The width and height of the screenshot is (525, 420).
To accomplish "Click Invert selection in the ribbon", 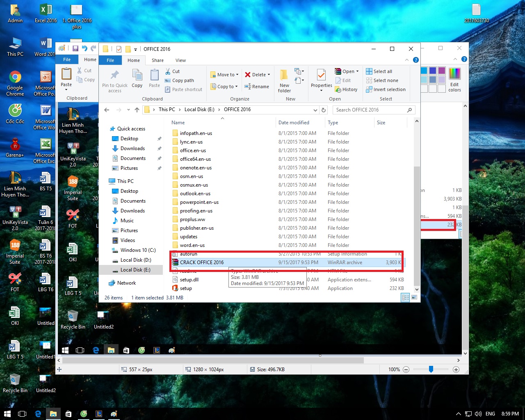I will tap(386, 89).
